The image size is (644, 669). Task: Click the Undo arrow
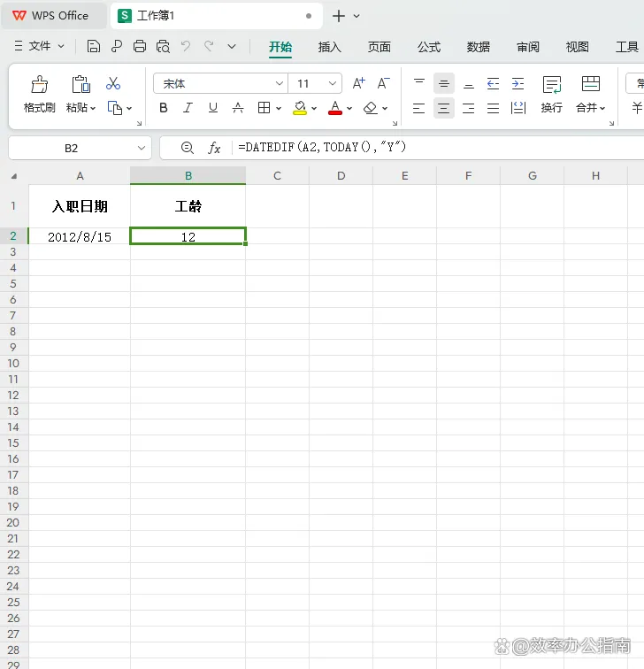pos(186,46)
